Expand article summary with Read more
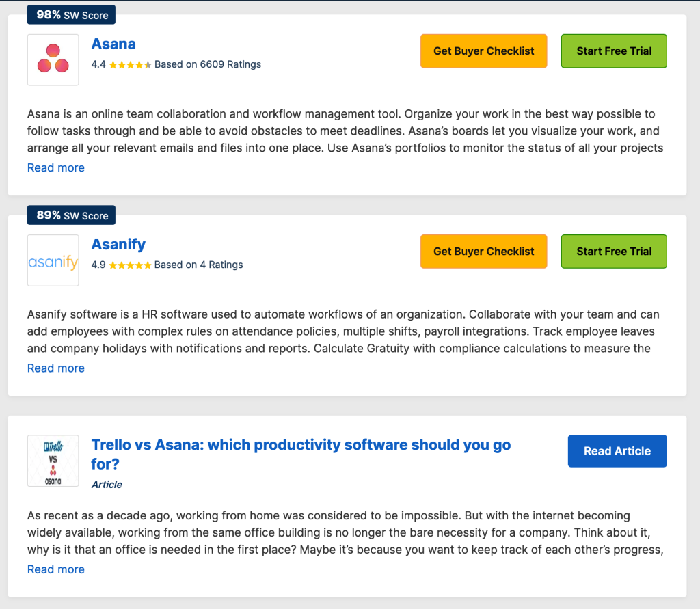 [x=56, y=570]
